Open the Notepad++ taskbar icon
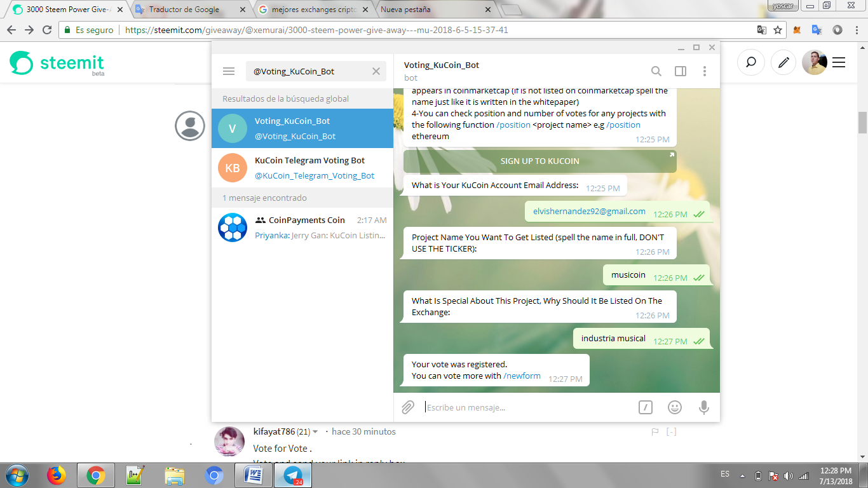Screen dimensions: 868x488 tap(135, 475)
